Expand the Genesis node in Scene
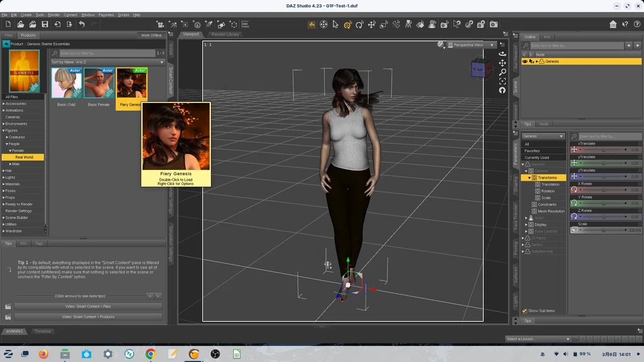The width and height of the screenshot is (644, 362). click(x=537, y=61)
